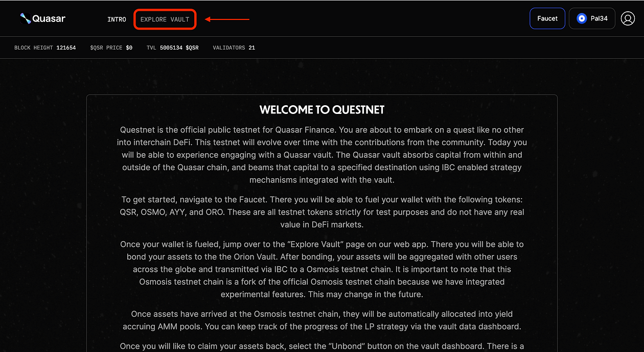
Task: Select the BLOCK HEIGHT 121654 stat
Action: pyautogui.click(x=45, y=48)
